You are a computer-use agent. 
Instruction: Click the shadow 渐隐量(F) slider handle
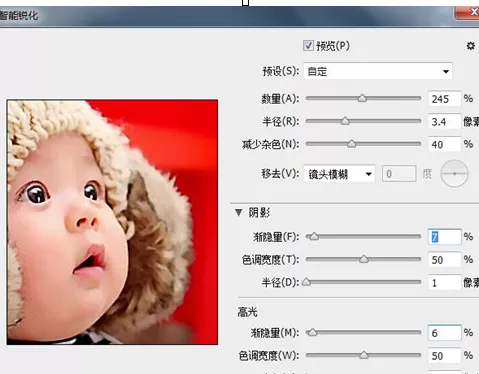pyautogui.click(x=314, y=237)
